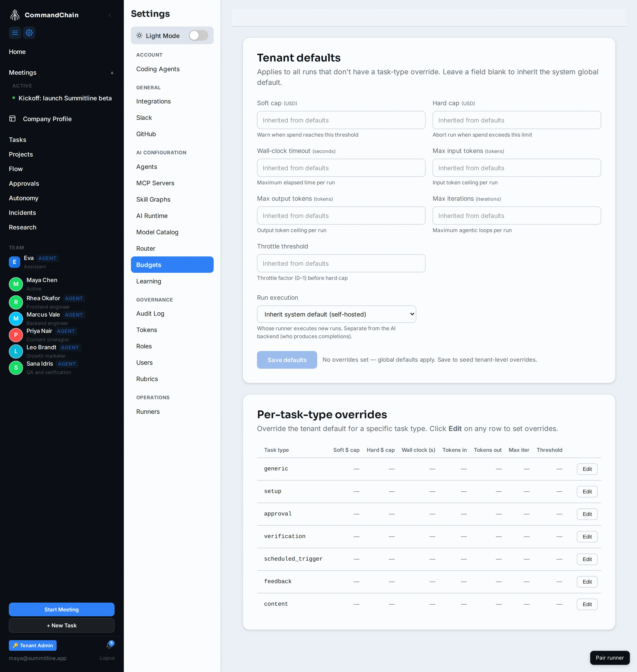The height and width of the screenshot is (672, 637).
Task: Click the Save defaults button
Action: [x=287, y=360]
